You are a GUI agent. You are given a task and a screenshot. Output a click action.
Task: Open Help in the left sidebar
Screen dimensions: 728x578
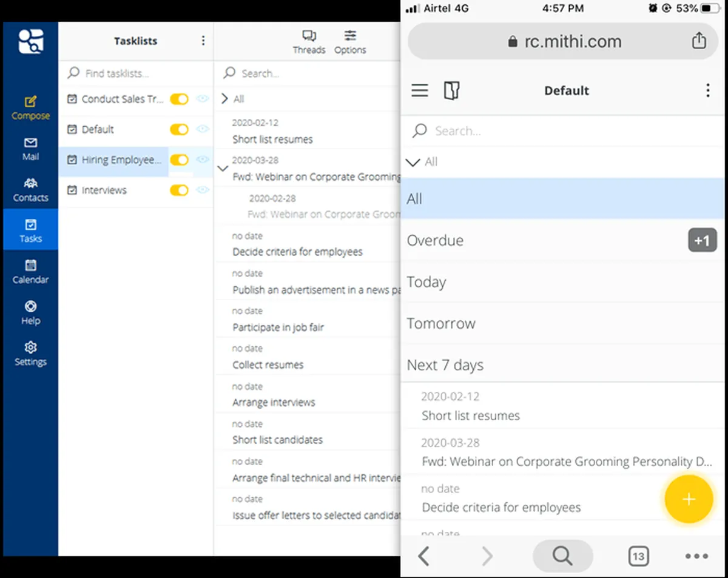[30, 312]
